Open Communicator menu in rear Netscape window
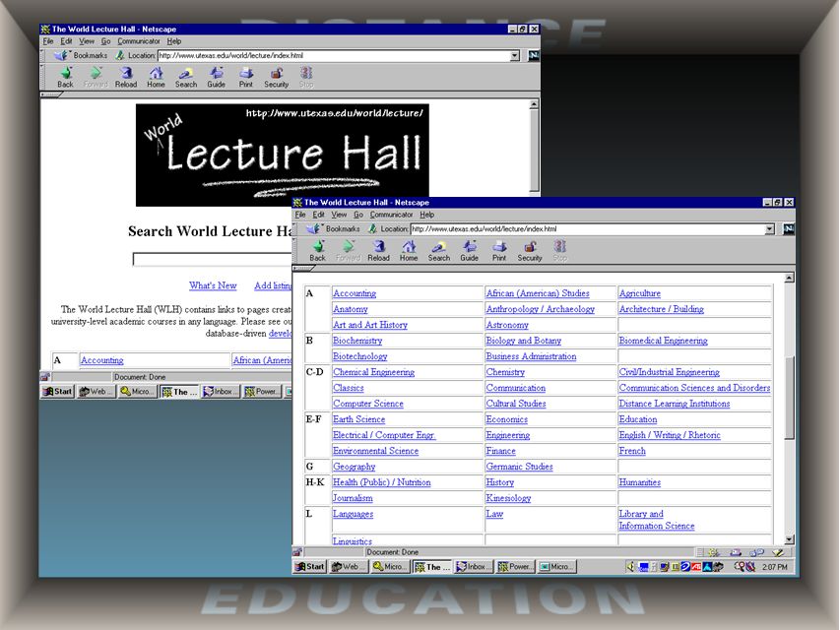The width and height of the screenshot is (840, 630). [139, 40]
